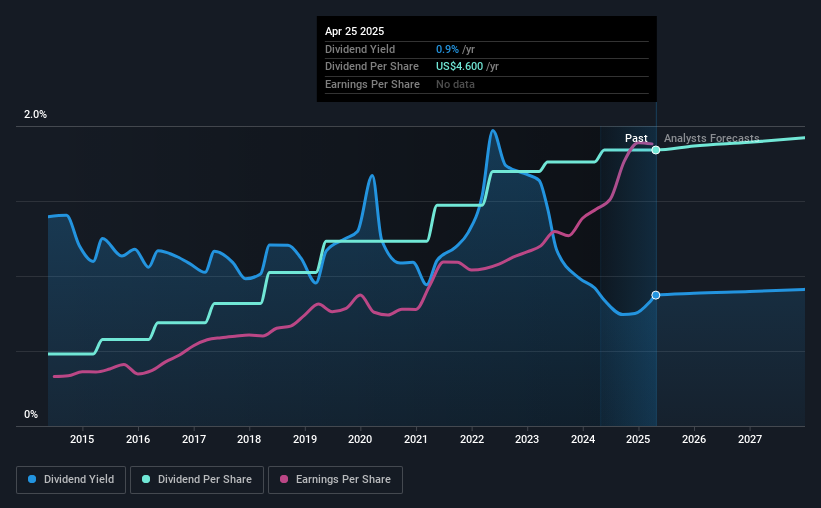Click the blue Dividend Yield legend dot
The width and height of the screenshot is (821, 508).
pos(32,479)
